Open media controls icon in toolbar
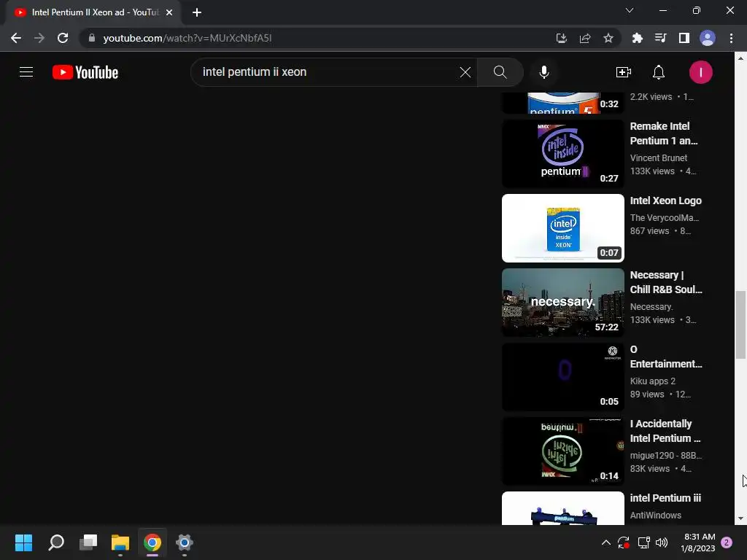 pos(661,38)
